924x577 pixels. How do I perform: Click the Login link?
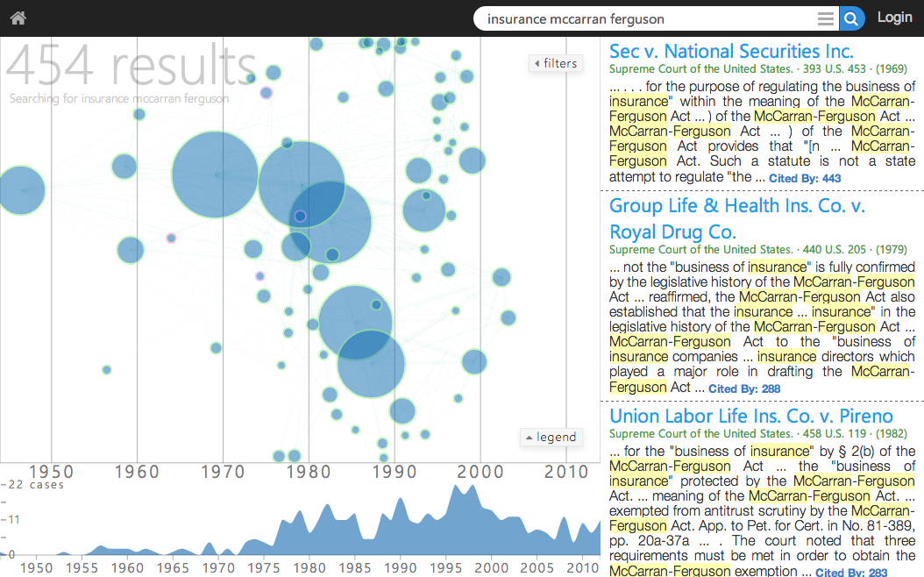894,18
